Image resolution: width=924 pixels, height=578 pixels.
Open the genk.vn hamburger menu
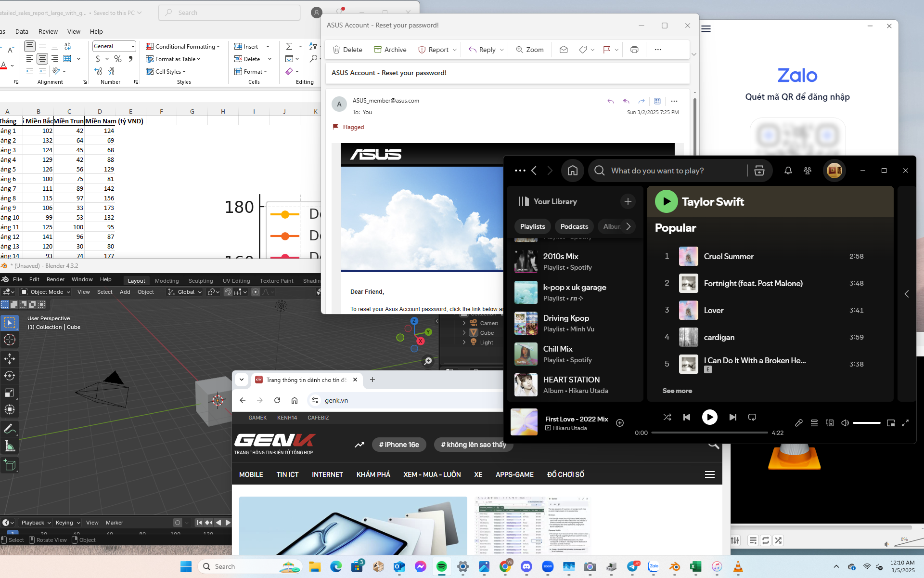710,474
